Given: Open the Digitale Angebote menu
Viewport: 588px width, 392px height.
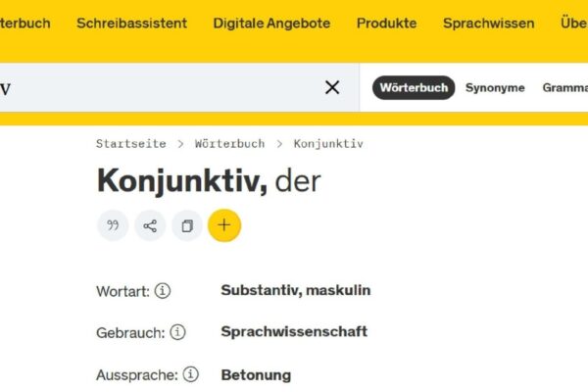Looking at the screenshot, I should pyautogui.click(x=271, y=24).
